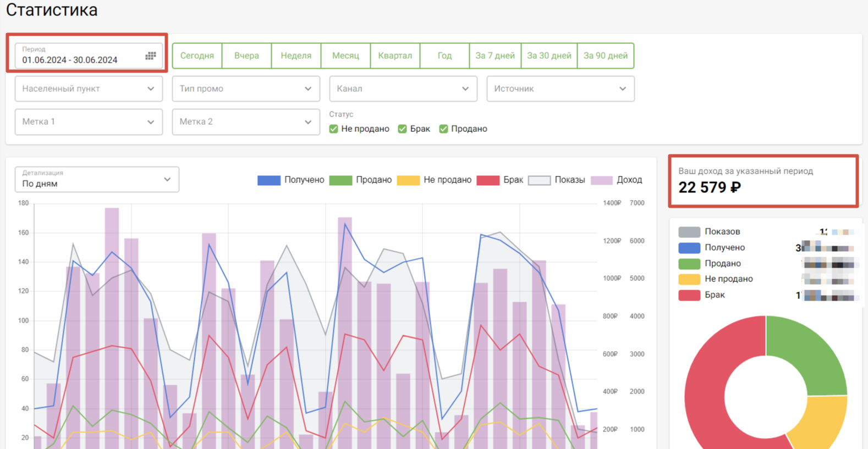The height and width of the screenshot is (449, 868).
Task: Set period to За 7 дней
Action: click(x=495, y=56)
